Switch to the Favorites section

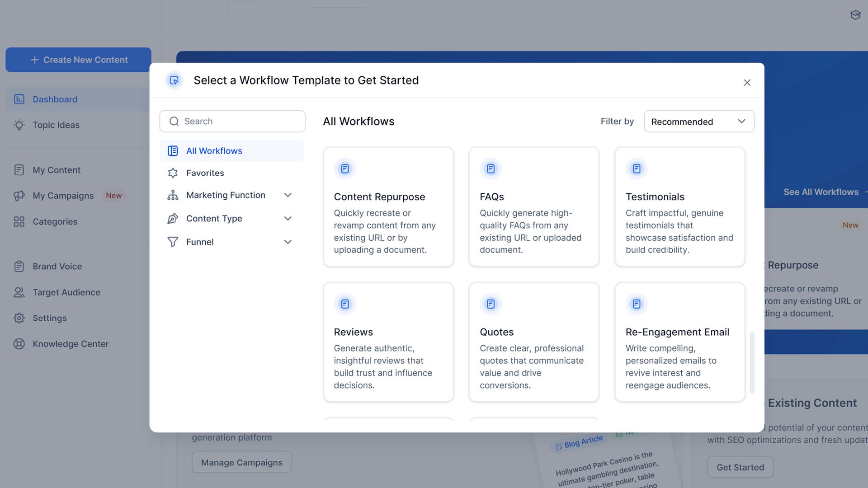205,173
